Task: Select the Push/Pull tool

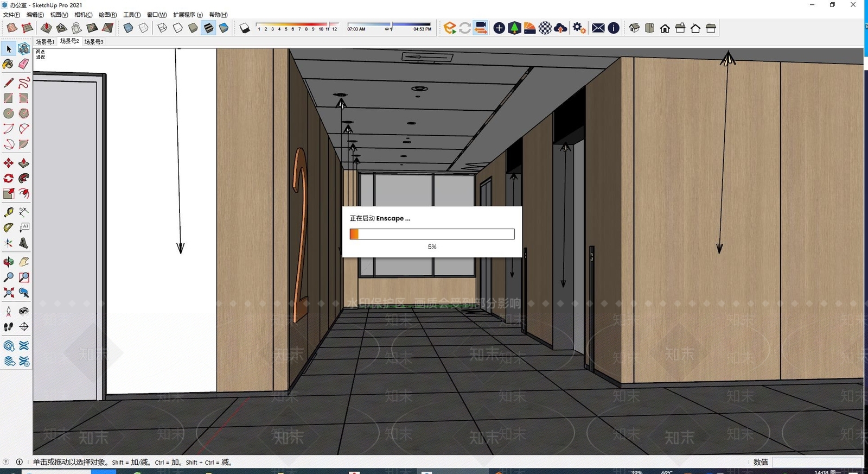Action: 24,163
